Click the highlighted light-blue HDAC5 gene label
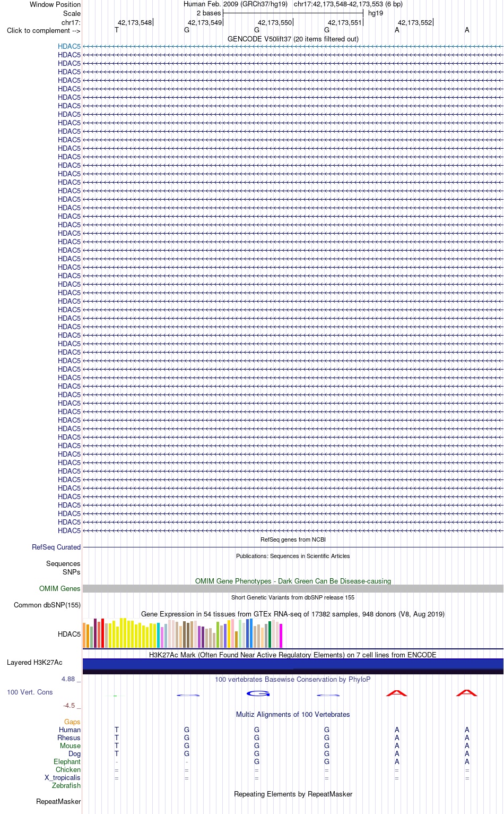504x814 pixels. tap(69, 46)
